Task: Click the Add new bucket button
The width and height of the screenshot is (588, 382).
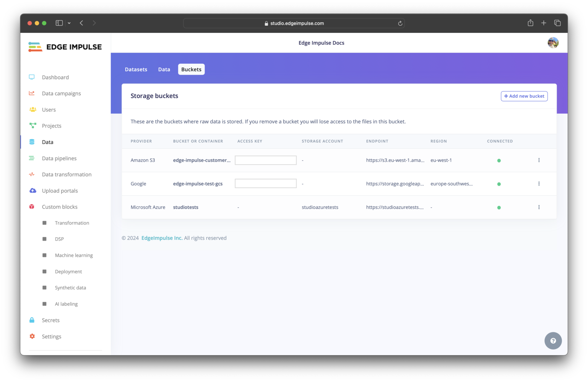Action: coord(524,96)
